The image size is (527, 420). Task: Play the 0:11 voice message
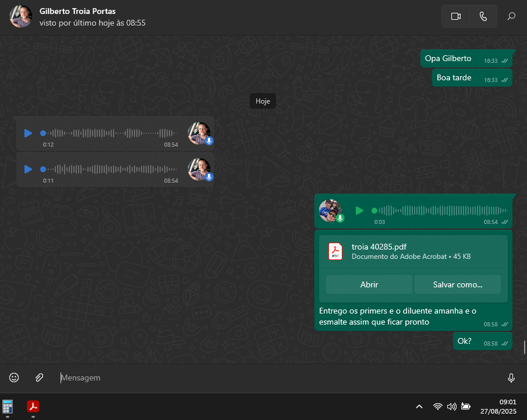pos(28,169)
